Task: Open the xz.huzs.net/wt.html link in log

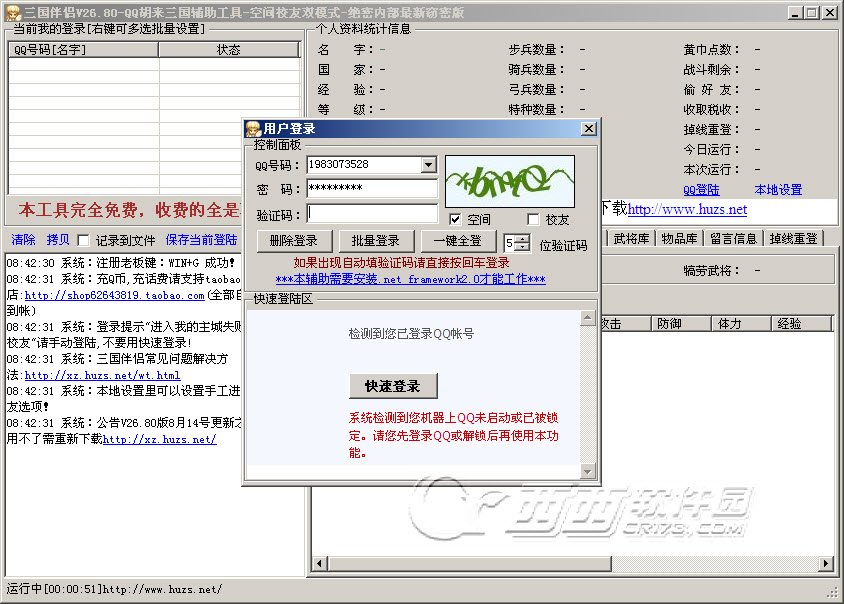Action: coord(102,375)
